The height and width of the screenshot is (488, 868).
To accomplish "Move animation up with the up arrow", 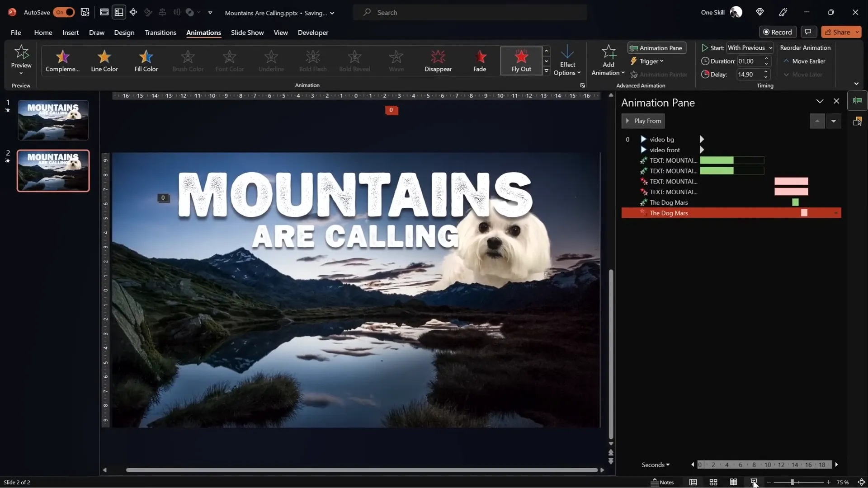I will click(x=817, y=121).
